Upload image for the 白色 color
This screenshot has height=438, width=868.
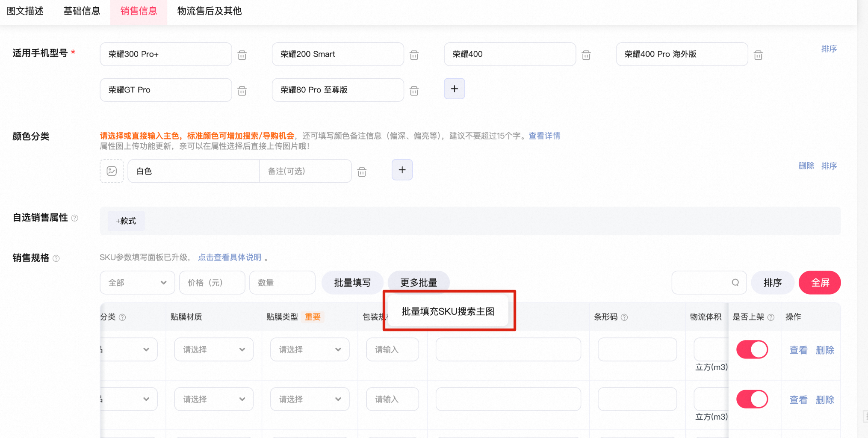tap(112, 171)
